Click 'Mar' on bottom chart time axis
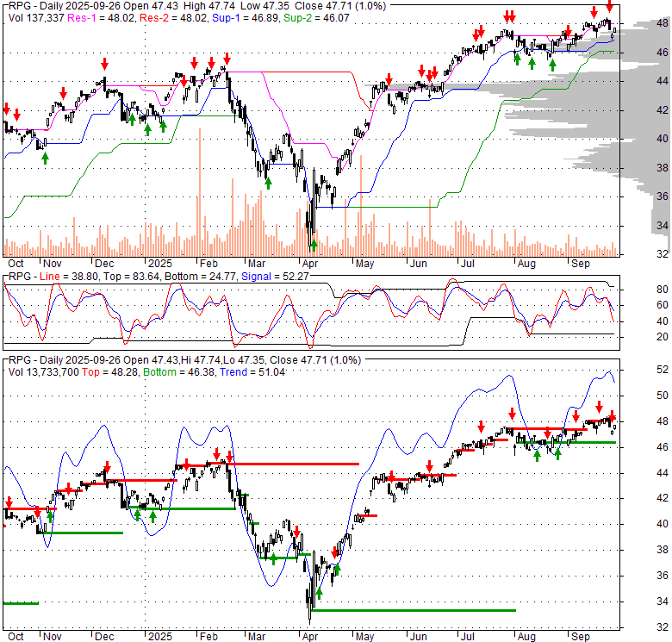This screenshot has width=672, height=642. [256, 637]
